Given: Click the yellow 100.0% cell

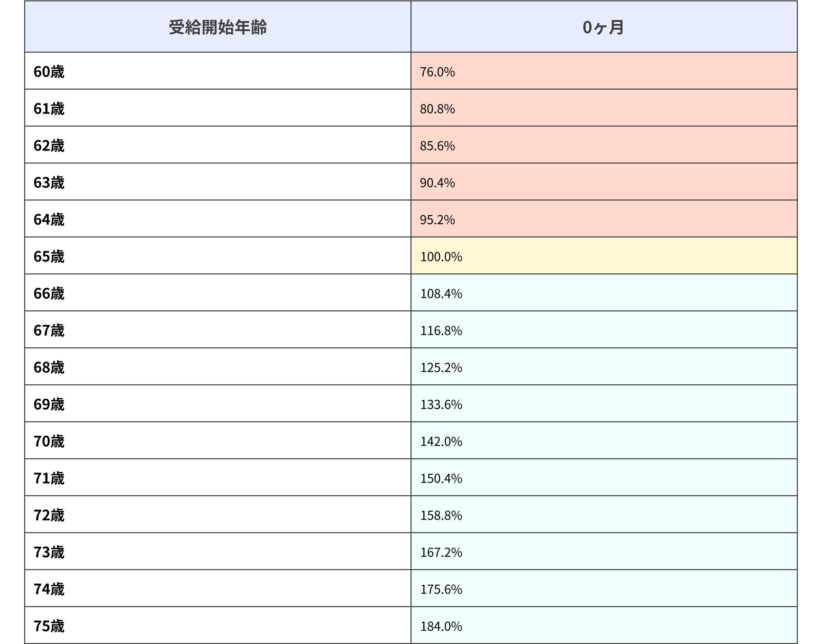Looking at the screenshot, I should tap(441, 256).
